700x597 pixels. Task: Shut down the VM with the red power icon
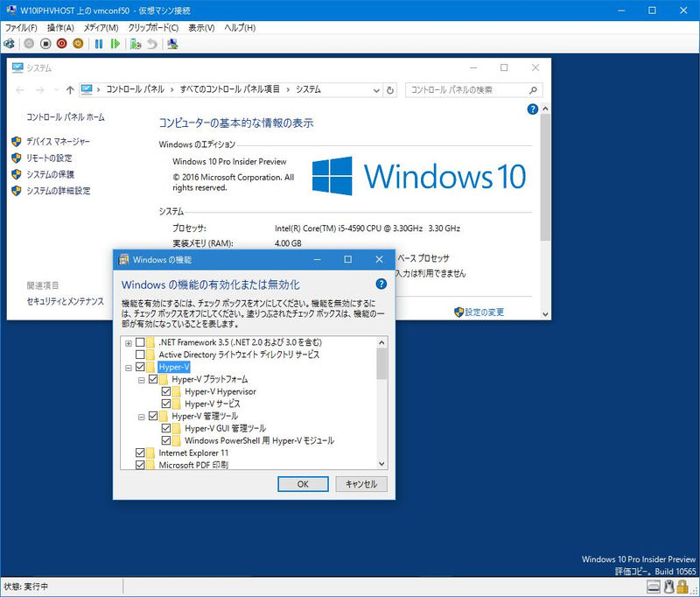pyautogui.click(x=61, y=44)
